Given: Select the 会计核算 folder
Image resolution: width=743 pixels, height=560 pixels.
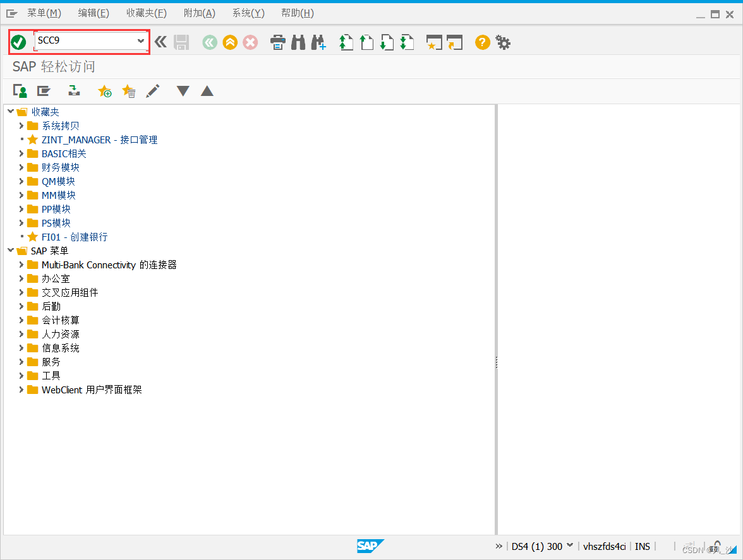Looking at the screenshot, I should [x=60, y=320].
